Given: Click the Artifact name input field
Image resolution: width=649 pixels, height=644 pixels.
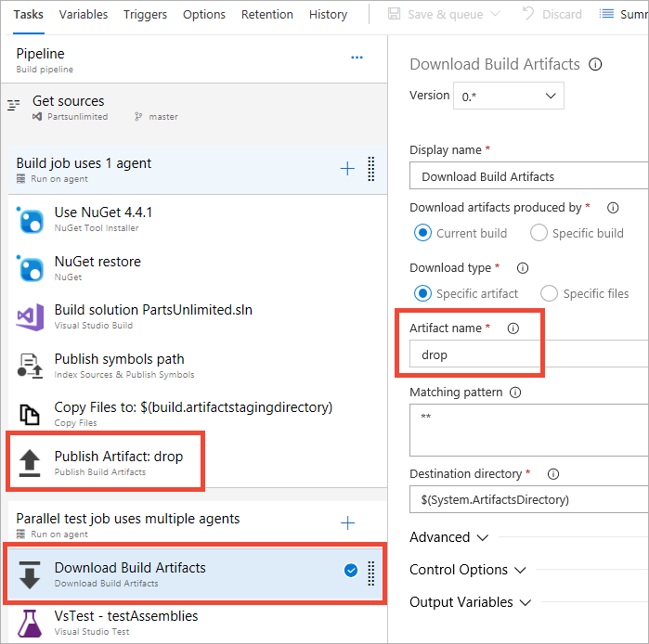Looking at the screenshot, I should point(475,354).
